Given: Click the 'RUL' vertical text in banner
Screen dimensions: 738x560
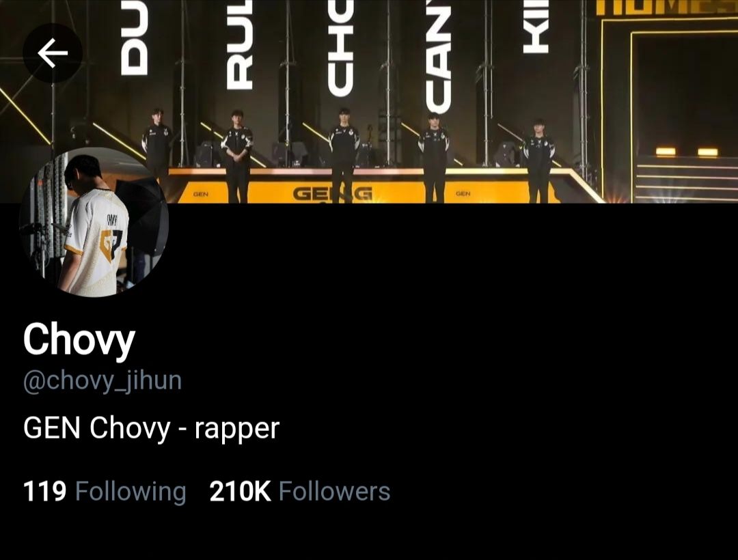Looking at the screenshot, I should (239, 44).
